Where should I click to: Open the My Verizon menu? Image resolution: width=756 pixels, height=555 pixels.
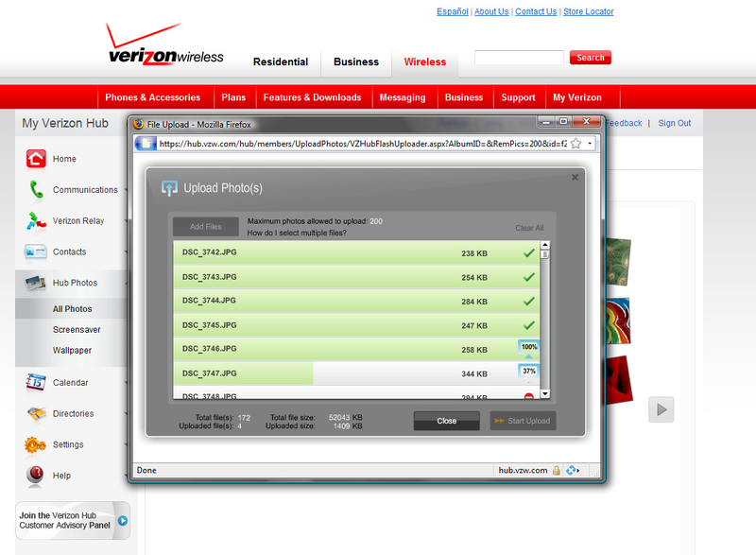pos(577,97)
